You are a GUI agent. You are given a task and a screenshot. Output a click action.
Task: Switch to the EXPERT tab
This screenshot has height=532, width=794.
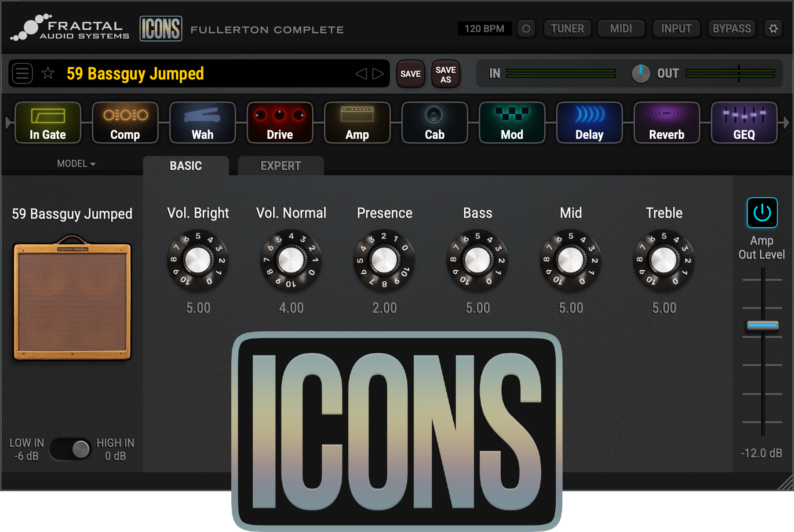click(280, 166)
